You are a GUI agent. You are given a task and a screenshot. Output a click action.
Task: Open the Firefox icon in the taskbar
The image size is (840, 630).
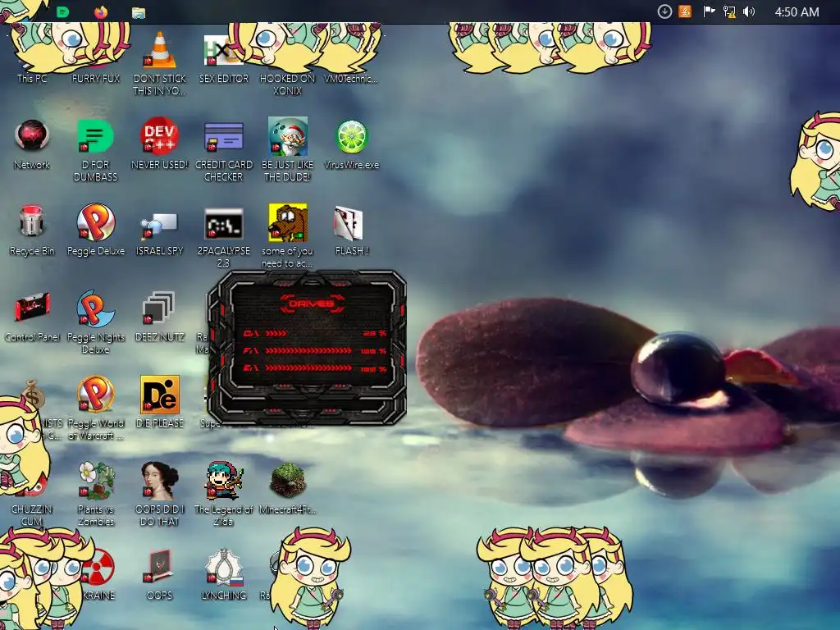tap(101, 11)
